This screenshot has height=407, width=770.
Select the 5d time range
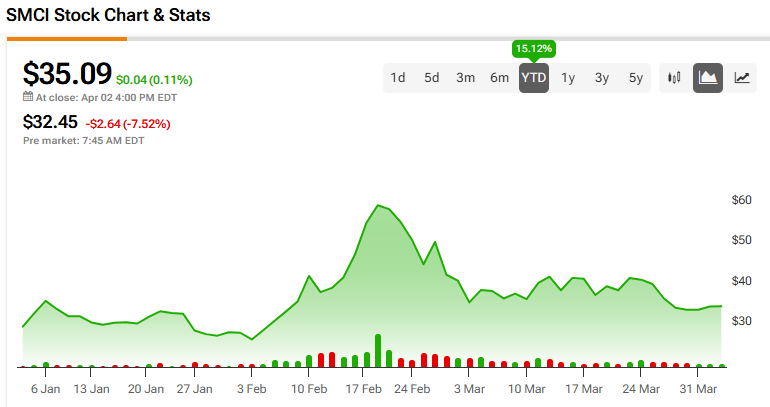click(x=432, y=78)
